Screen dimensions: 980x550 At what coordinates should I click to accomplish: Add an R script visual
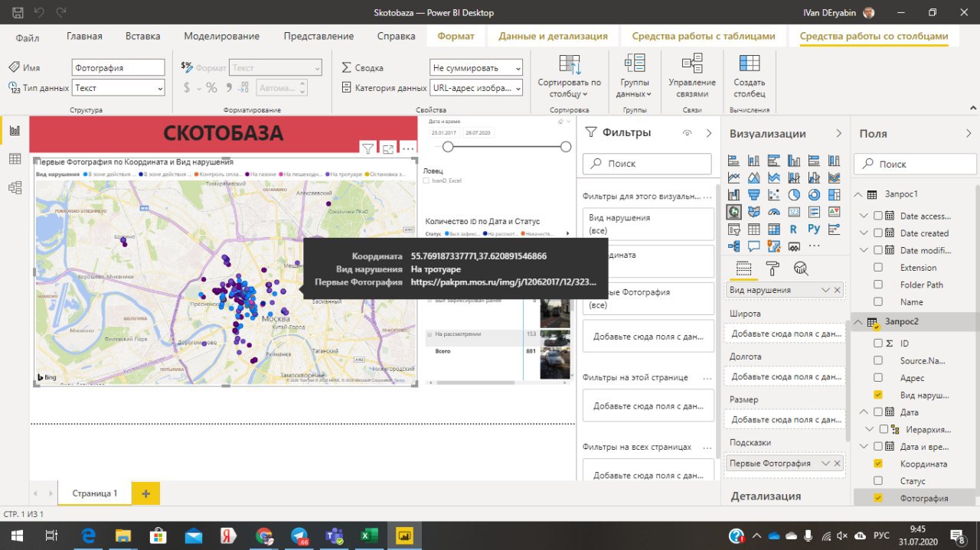pyautogui.click(x=794, y=229)
